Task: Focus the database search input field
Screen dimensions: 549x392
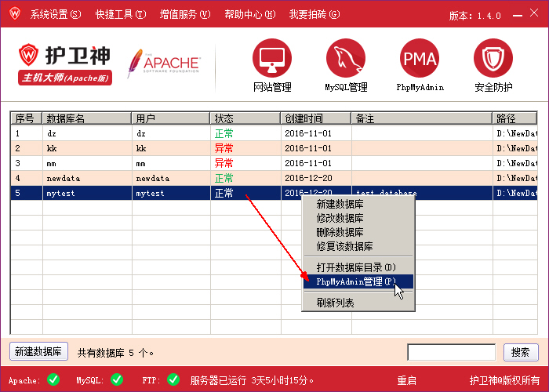Action: coord(451,352)
